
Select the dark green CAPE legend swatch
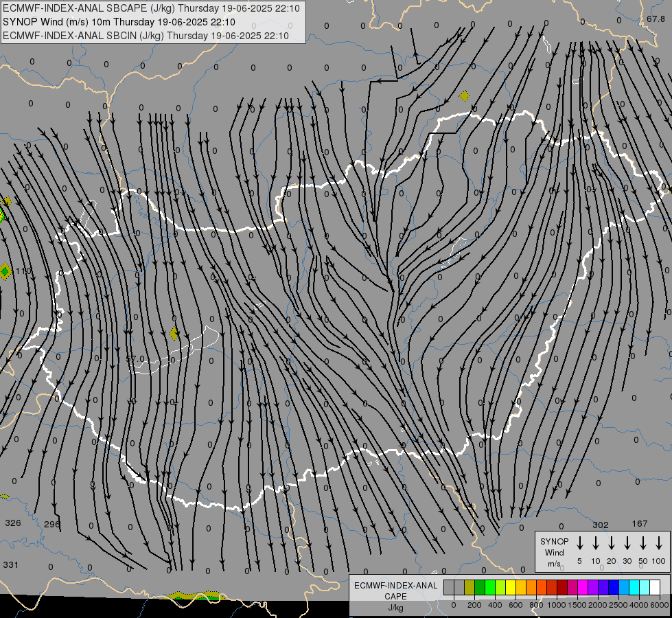480,587
